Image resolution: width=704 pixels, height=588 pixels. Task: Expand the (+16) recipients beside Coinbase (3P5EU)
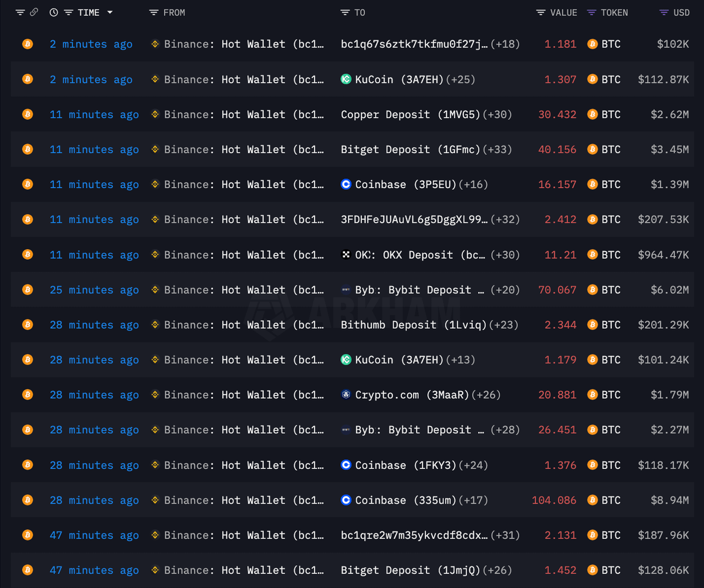[473, 185]
